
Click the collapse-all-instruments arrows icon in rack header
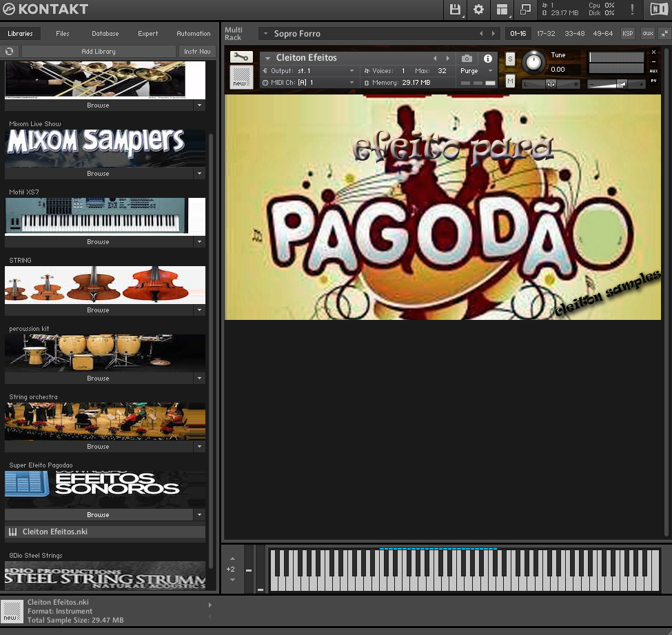tap(664, 34)
